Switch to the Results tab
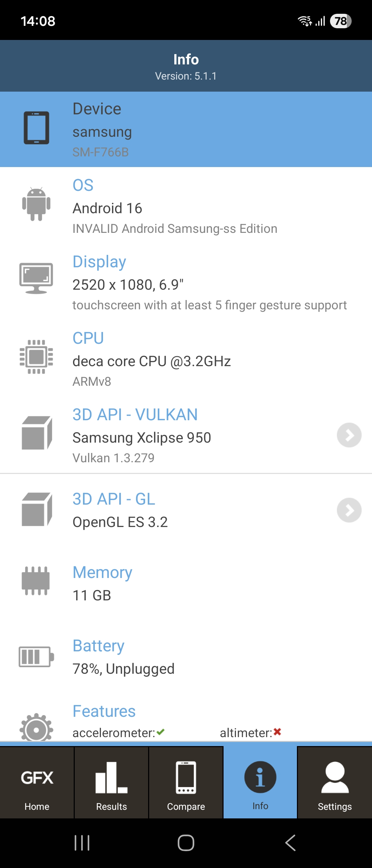Image resolution: width=372 pixels, height=868 pixels. click(x=111, y=783)
